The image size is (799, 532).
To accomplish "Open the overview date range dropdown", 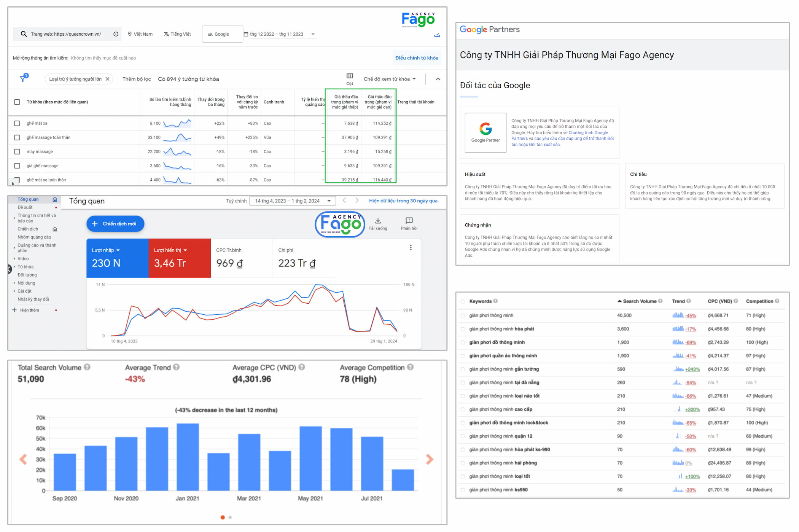I will click(292, 201).
